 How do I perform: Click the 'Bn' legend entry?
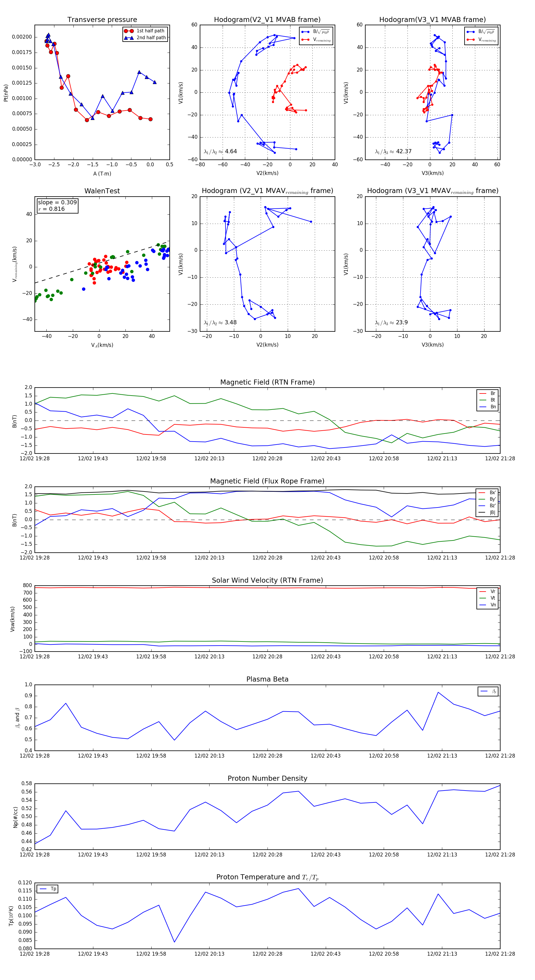487,407
